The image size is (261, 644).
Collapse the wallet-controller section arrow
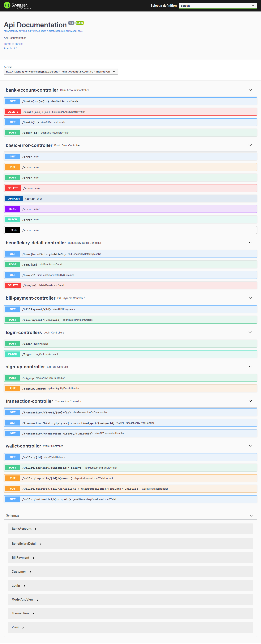pos(250,446)
